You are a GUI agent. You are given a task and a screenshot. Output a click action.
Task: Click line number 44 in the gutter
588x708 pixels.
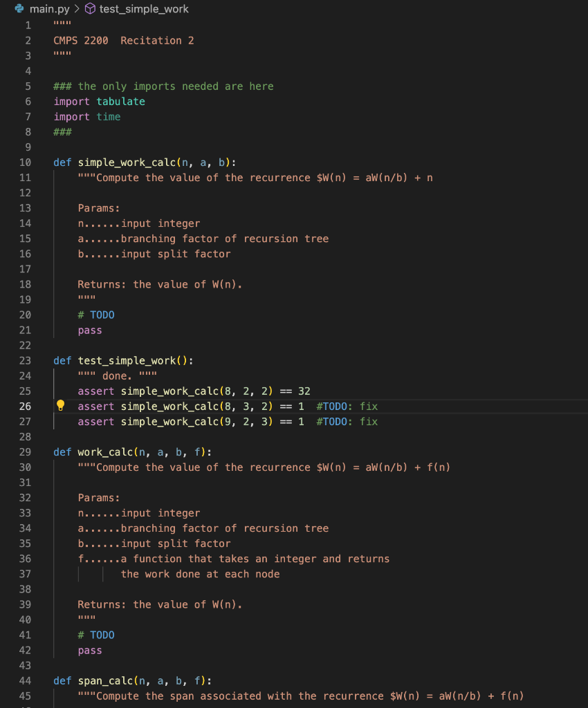tap(26, 681)
